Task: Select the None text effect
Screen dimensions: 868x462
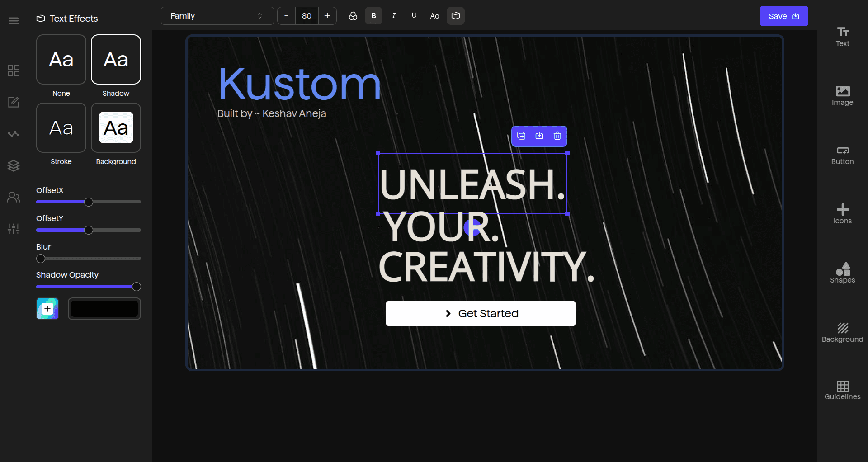Action: pyautogui.click(x=61, y=60)
